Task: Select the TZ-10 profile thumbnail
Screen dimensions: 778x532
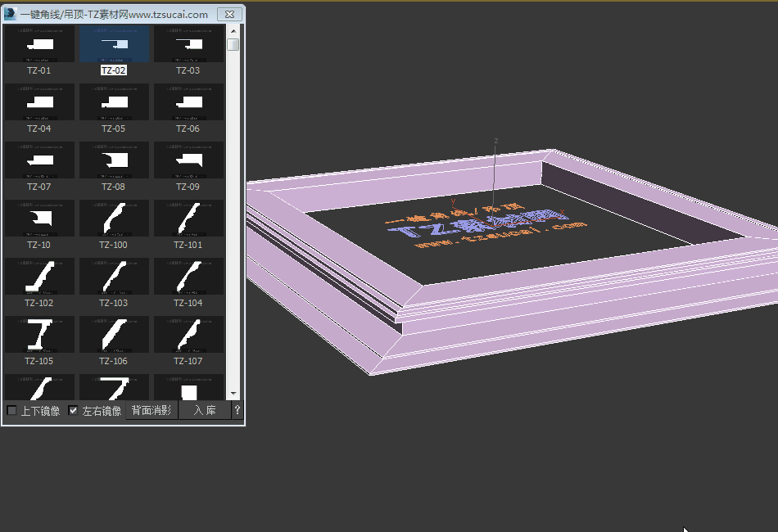Action: click(x=39, y=219)
